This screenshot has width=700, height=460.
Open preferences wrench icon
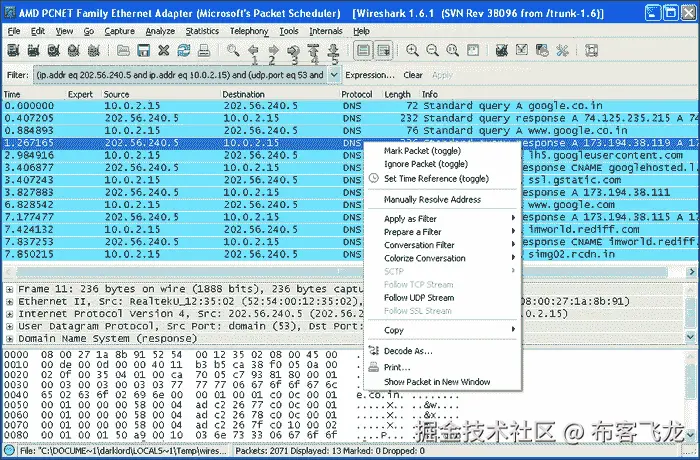click(562, 50)
